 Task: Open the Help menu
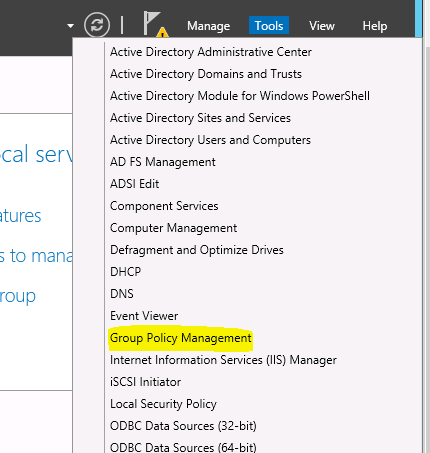coord(375,26)
